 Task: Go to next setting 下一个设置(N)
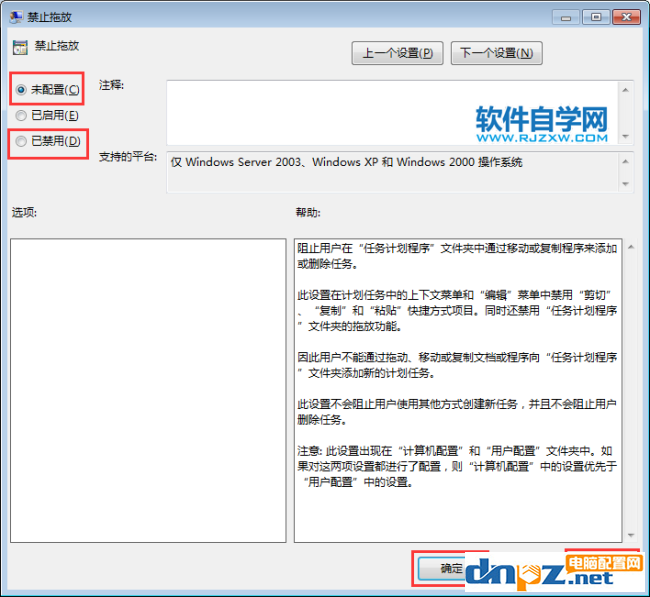click(496, 53)
